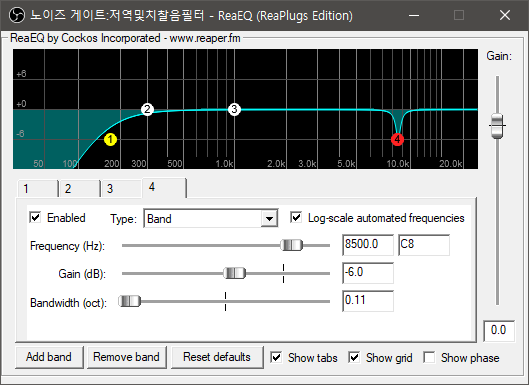
Task: Click the Bandwidth (oct) slider handle
Action: click(x=130, y=301)
